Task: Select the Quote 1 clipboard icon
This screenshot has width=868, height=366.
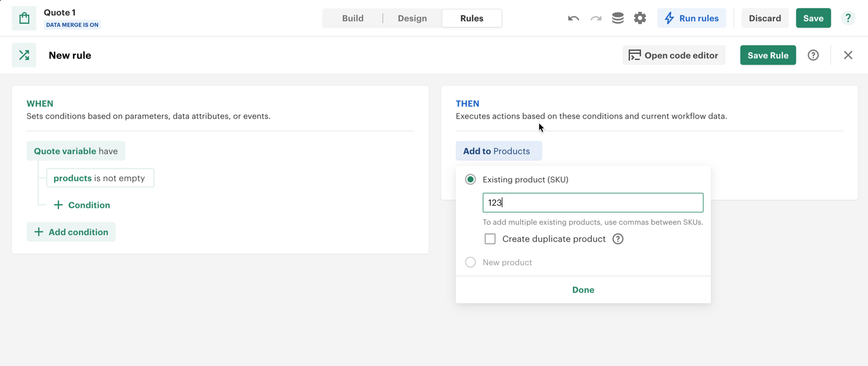Action: tap(24, 18)
